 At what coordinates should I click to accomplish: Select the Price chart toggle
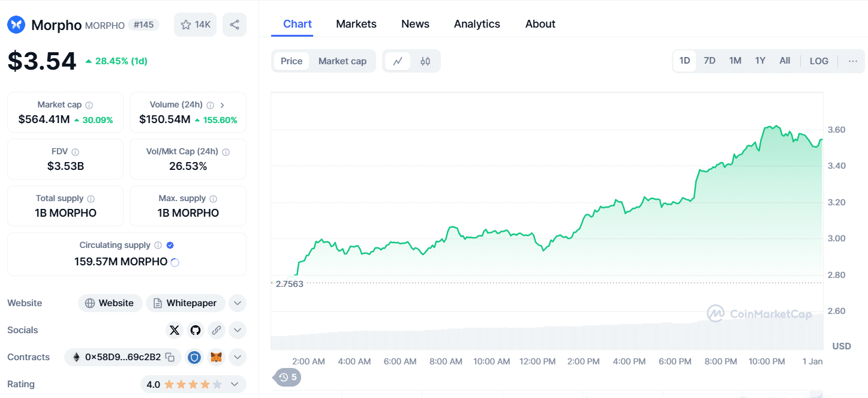point(292,61)
